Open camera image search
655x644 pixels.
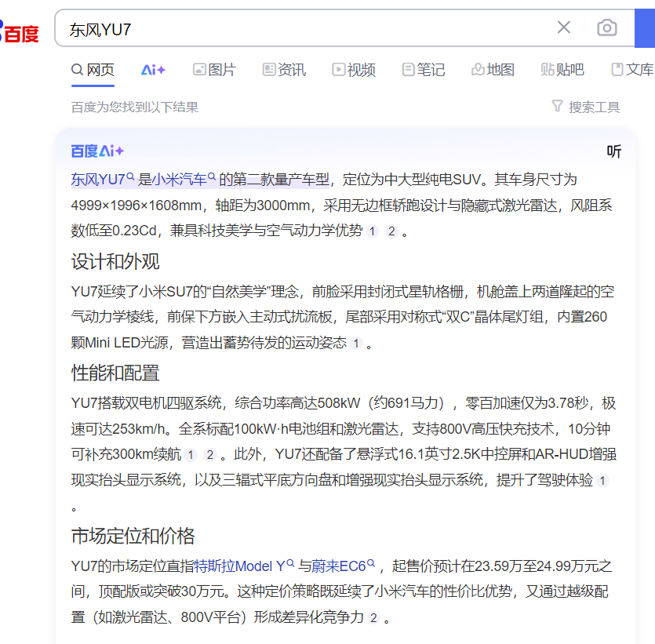(x=606, y=27)
